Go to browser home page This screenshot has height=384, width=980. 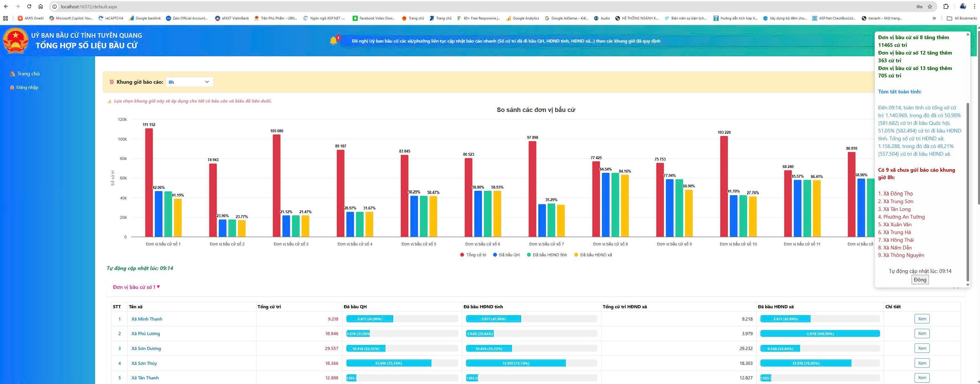point(41,7)
